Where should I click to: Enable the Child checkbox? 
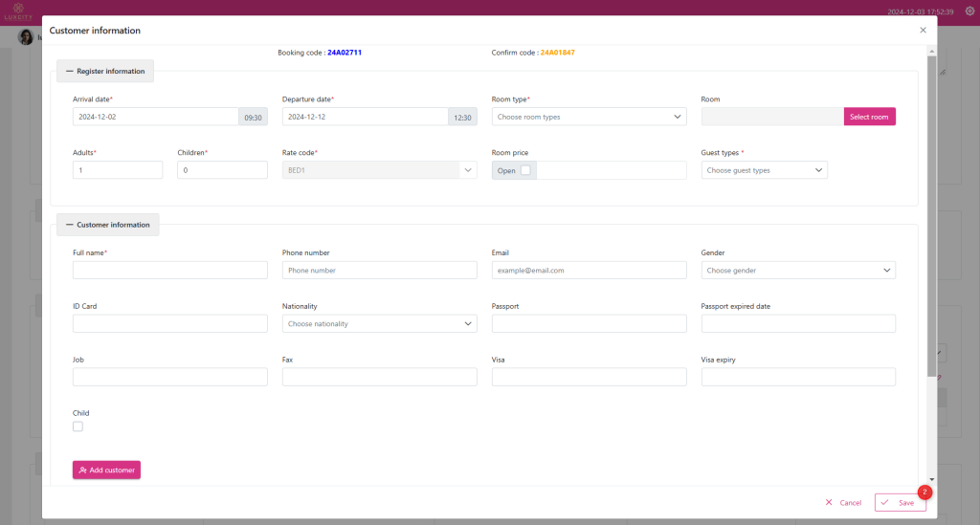(78, 427)
